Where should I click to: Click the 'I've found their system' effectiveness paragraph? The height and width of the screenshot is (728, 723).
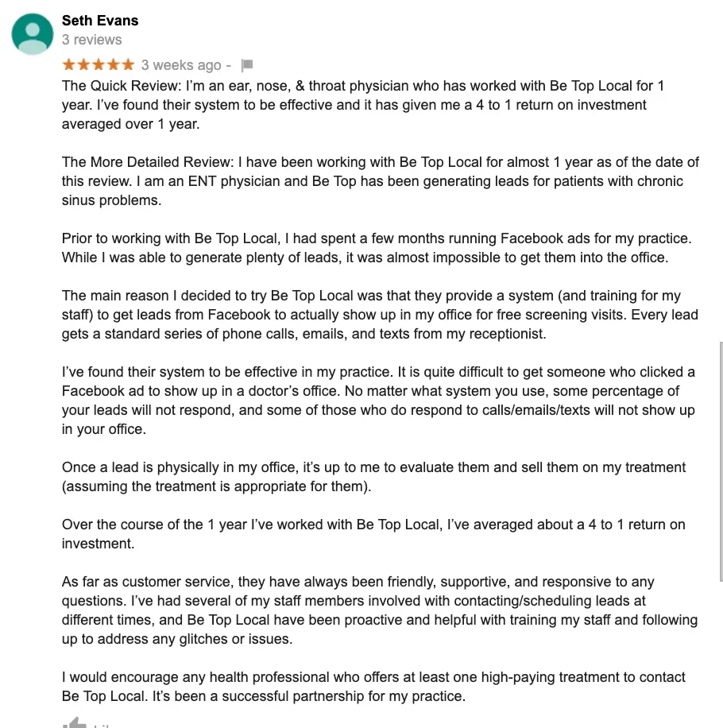[379, 401]
